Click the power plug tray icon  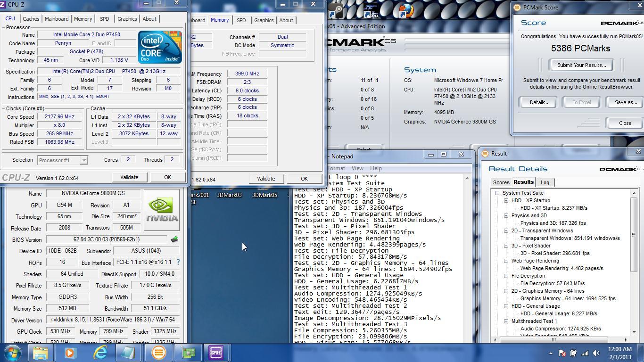(x=573, y=353)
